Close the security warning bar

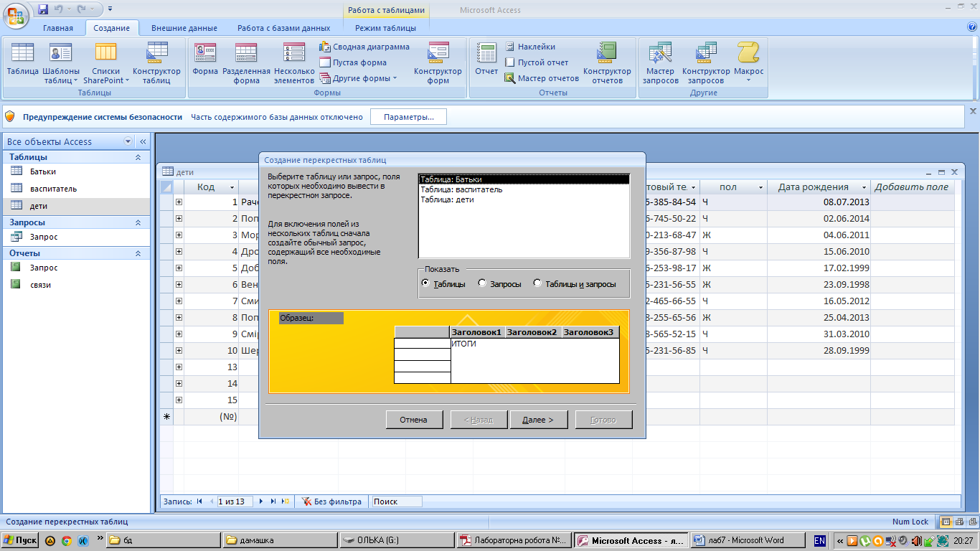973,111
